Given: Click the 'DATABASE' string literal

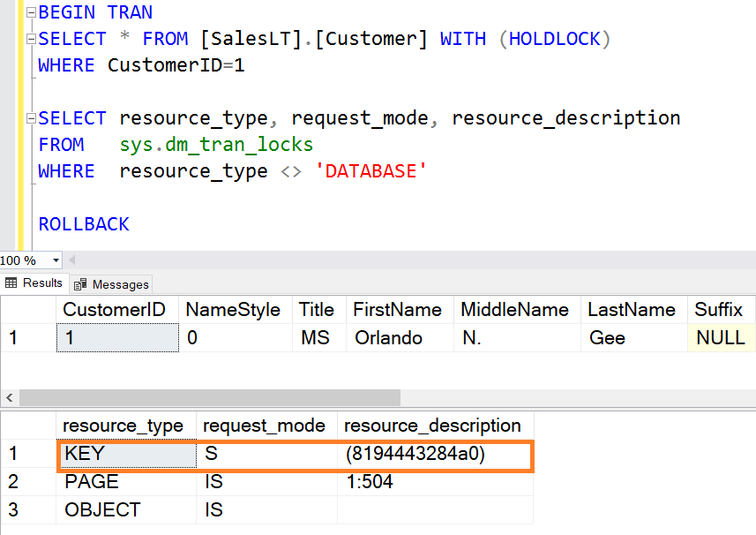Looking at the screenshot, I should pos(371,171).
